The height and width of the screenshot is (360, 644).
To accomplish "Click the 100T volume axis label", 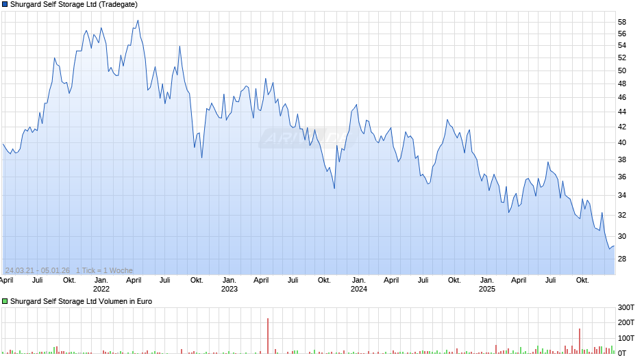I will (626, 338).
